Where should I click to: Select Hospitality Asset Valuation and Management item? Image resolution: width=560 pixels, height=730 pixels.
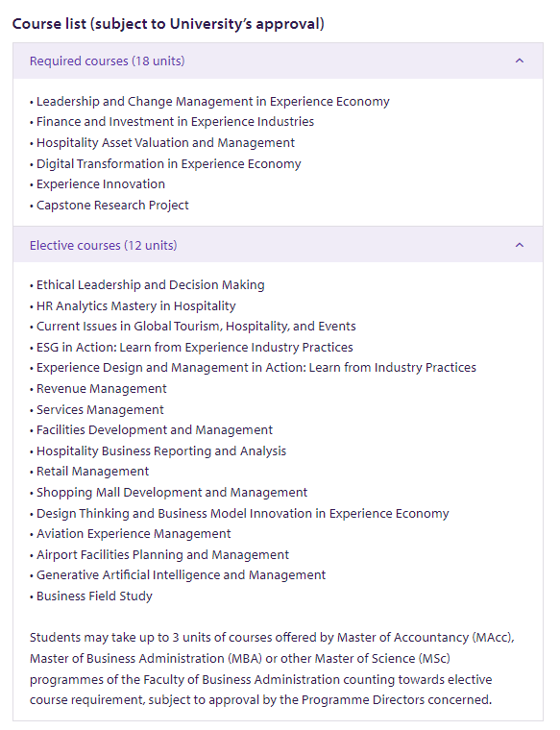click(x=165, y=143)
